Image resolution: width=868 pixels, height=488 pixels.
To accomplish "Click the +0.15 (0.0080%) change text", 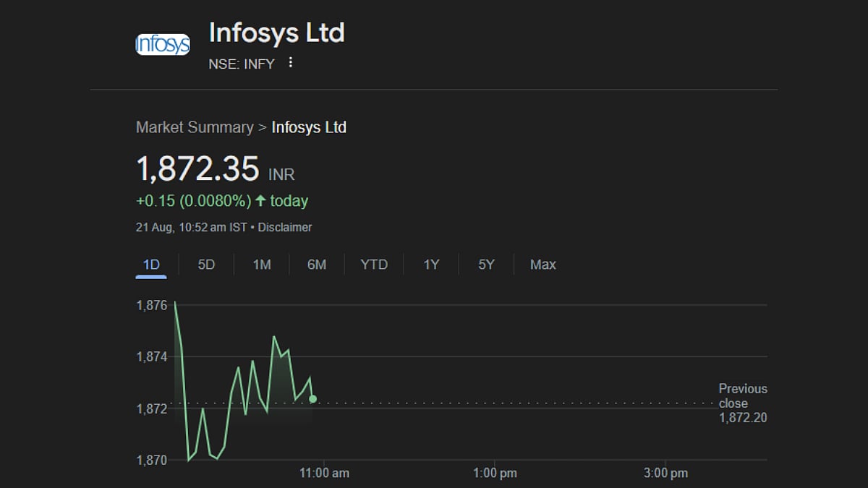I will 193,201.
